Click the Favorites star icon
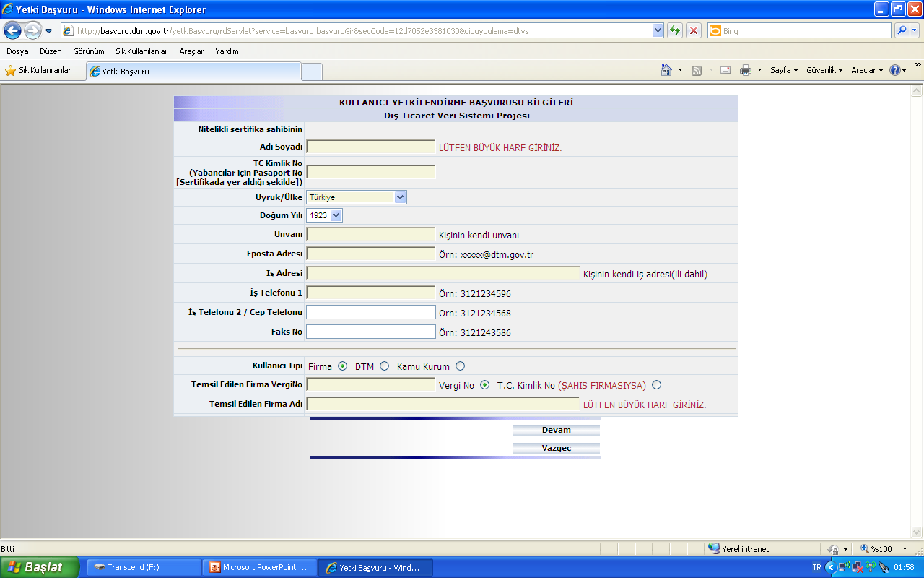Screen dimensions: 924x578 [x=11, y=70]
